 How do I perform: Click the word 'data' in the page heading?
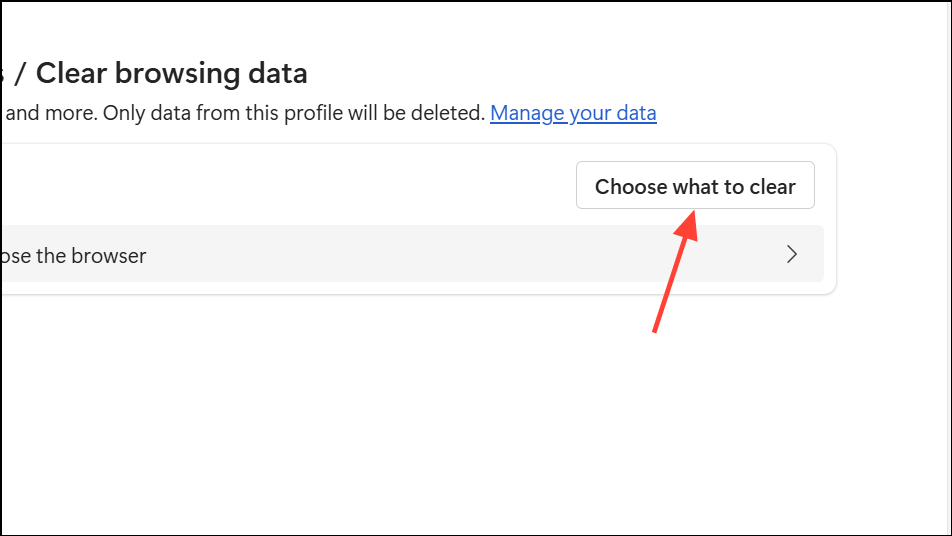(277, 73)
